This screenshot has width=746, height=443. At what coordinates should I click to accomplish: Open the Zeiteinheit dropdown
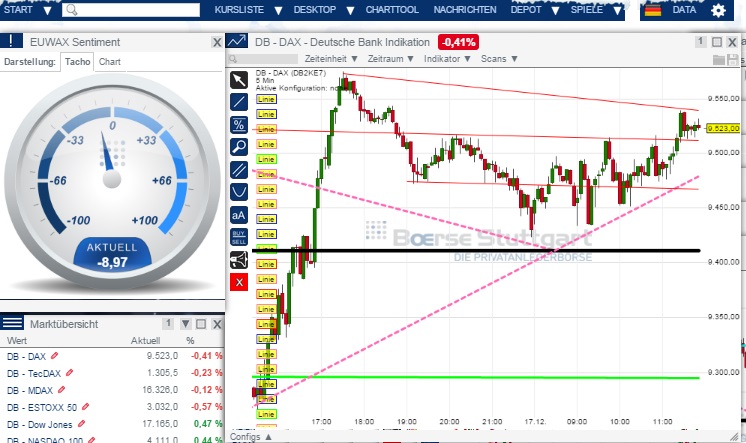[331, 59]
